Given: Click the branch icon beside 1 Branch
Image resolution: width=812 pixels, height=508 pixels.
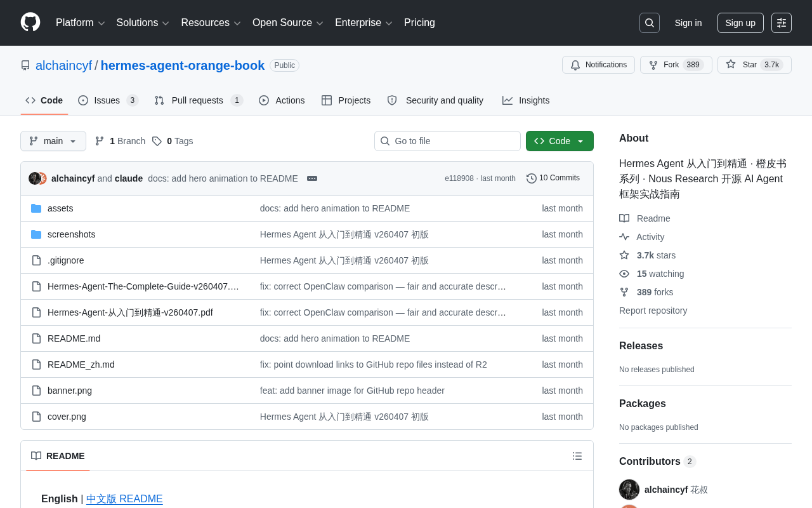Looking at the screenshot, I should tap(100, 141).
